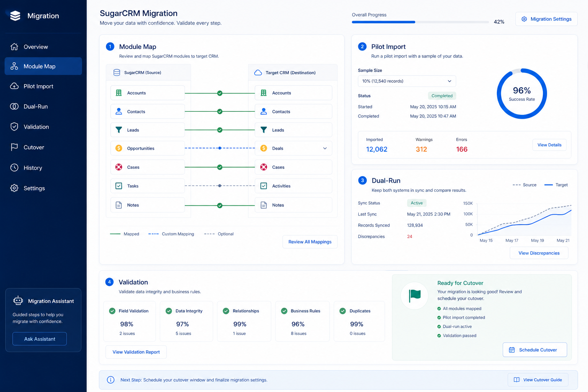Click the Pilot import completed check item

point(461,317)
